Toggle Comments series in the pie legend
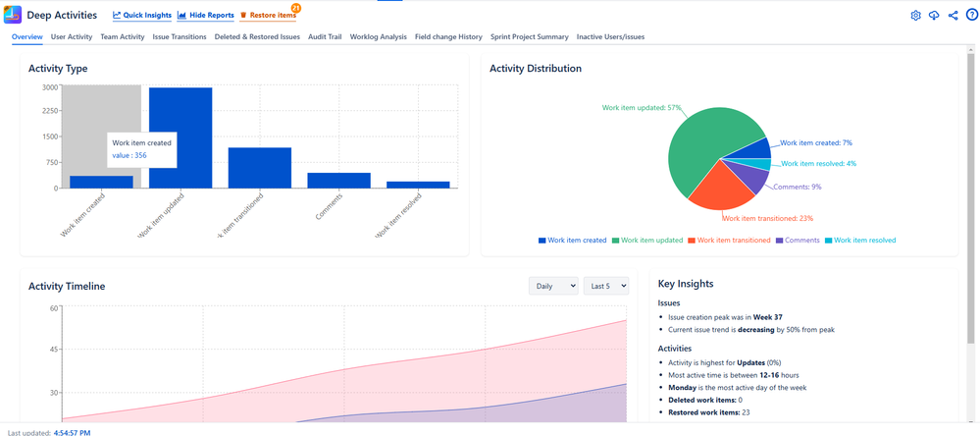This screenshot has width=980, height=436. (798, 240)
